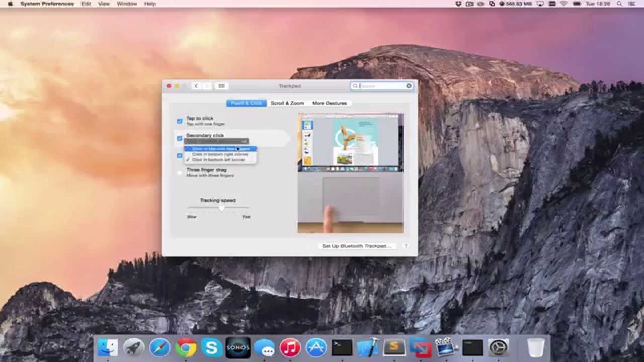Open the Apple menu
The width and height of the screenshot is (644, 362).
tap(10, 4)
